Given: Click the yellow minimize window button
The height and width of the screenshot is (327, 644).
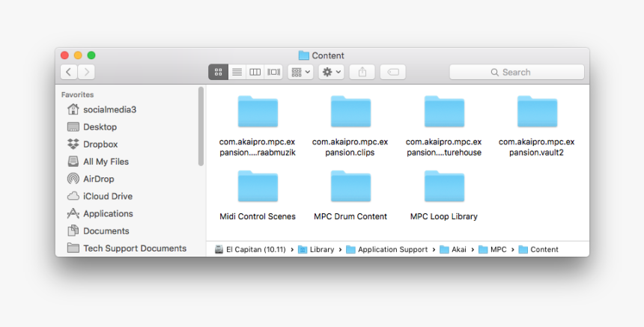Looking at the screenshot, I should (x=78, y=55).
